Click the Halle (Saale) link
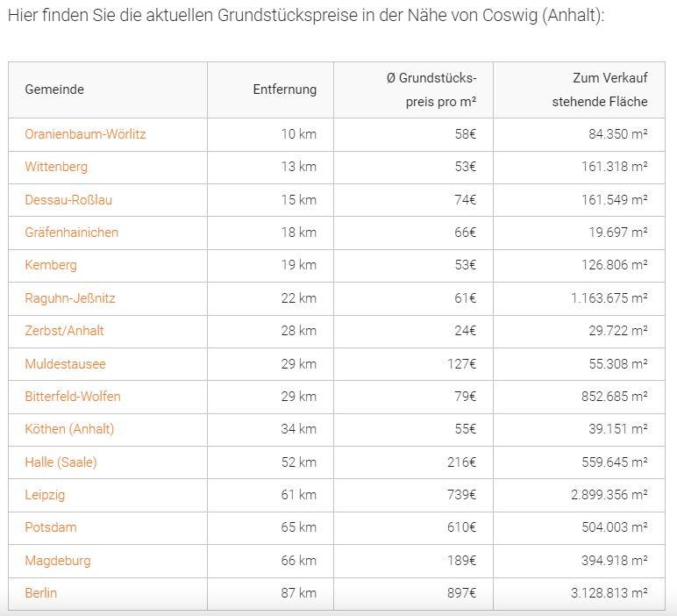Screen dimensions: 677x616 61,462
